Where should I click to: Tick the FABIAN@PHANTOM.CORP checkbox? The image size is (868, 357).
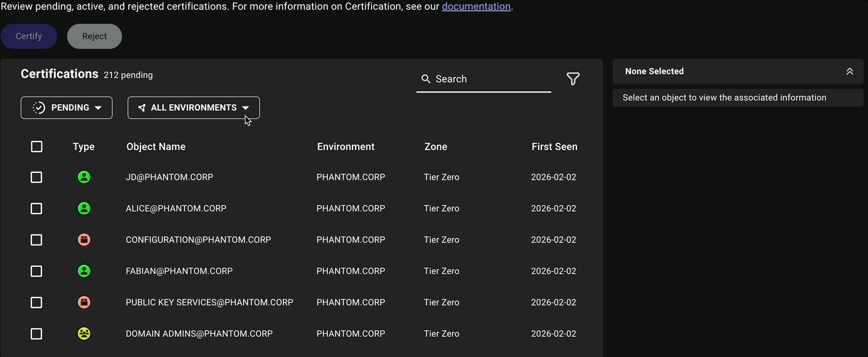click(x=36, y=271)
